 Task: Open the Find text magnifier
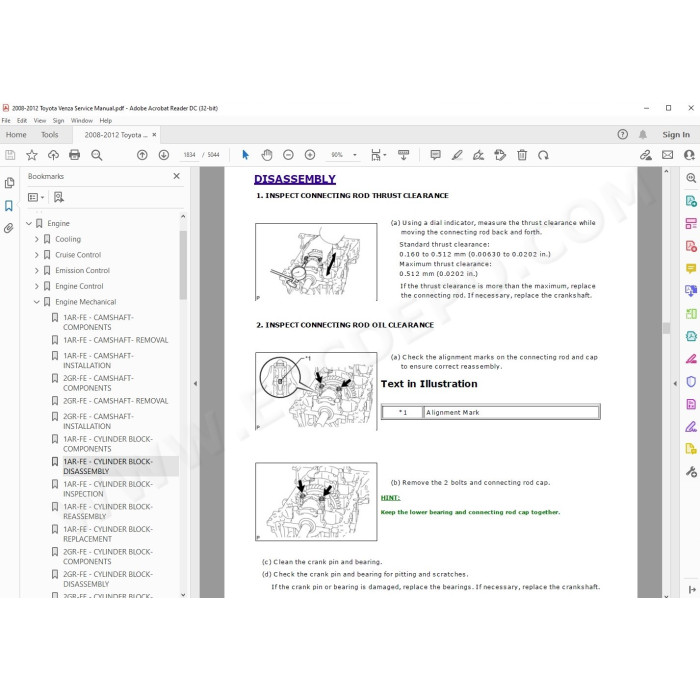pos(96,155)
